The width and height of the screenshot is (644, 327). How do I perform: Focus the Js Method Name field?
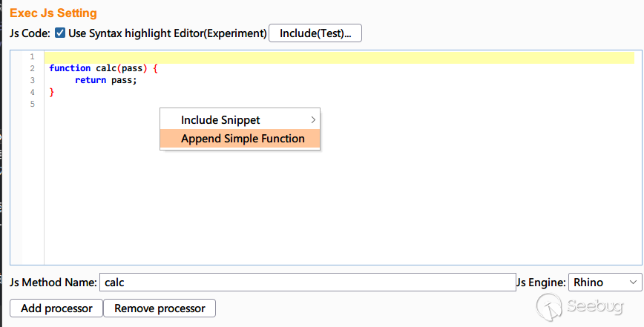point(307,283)
